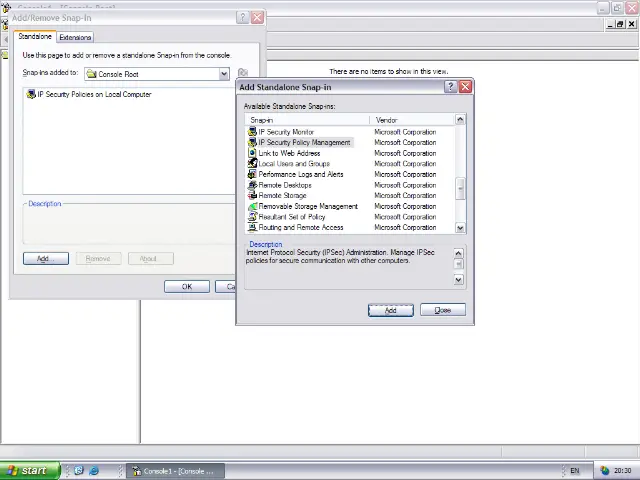Click the folder button beside the Console Root combo

(243, 73)
